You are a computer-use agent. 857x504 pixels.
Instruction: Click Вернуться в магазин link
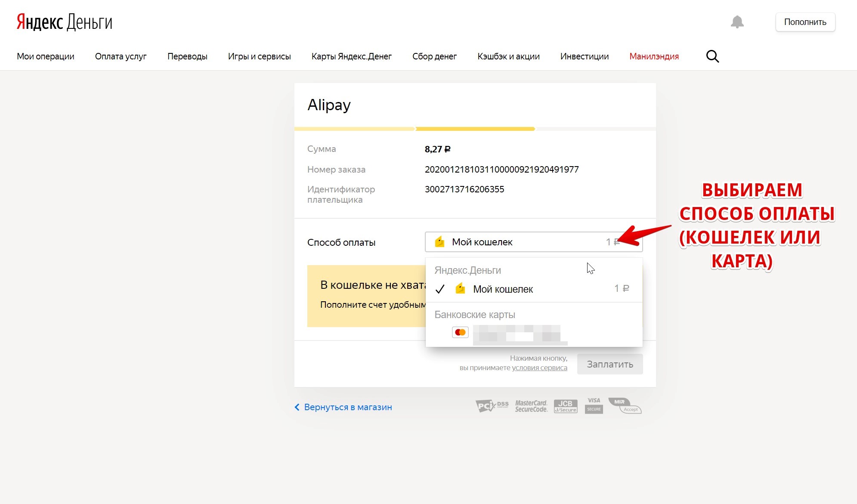[x=348, y=407]
